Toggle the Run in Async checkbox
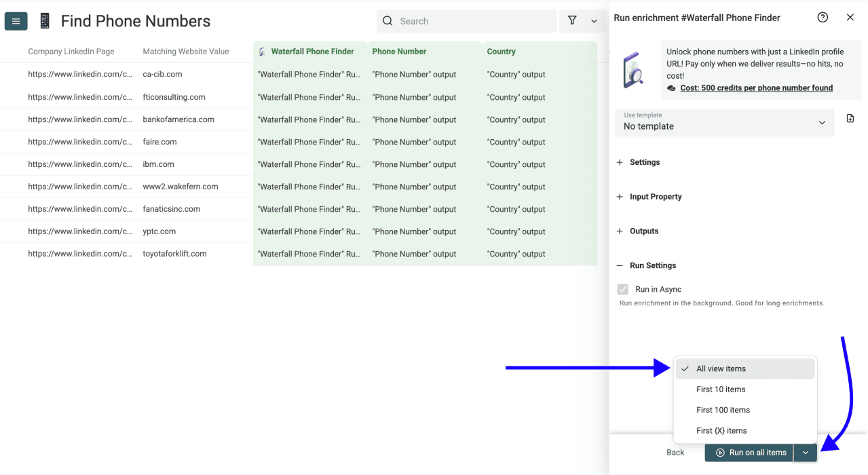The height and width of the screenshot is (475, 868). [x=622, y=288]
